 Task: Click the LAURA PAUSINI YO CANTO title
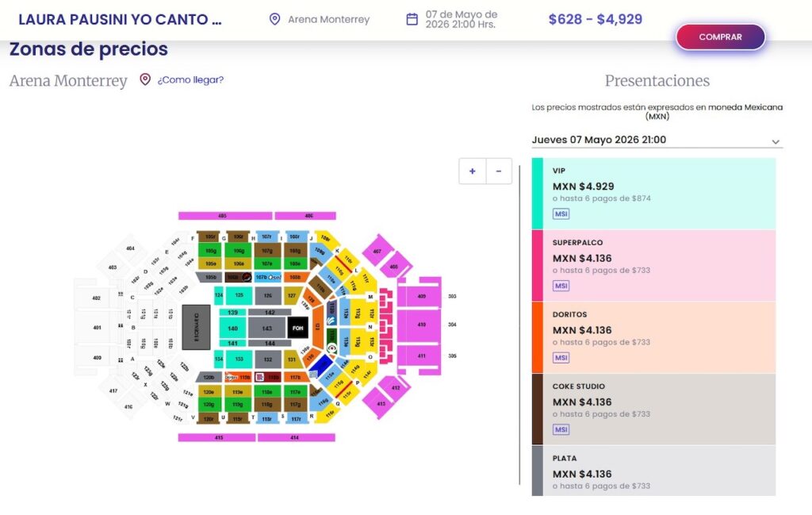pyautogui.click(x=119, y=19)
